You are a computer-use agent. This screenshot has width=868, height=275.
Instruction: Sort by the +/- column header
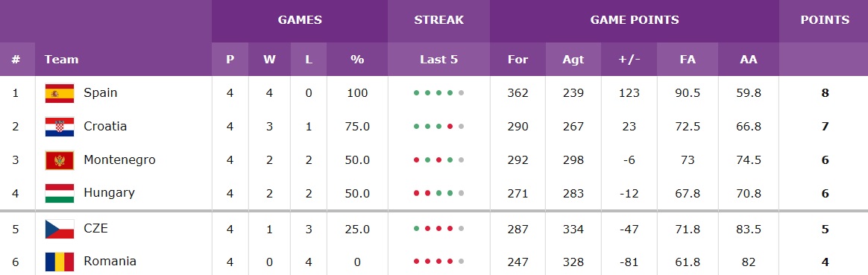point(629,59)
